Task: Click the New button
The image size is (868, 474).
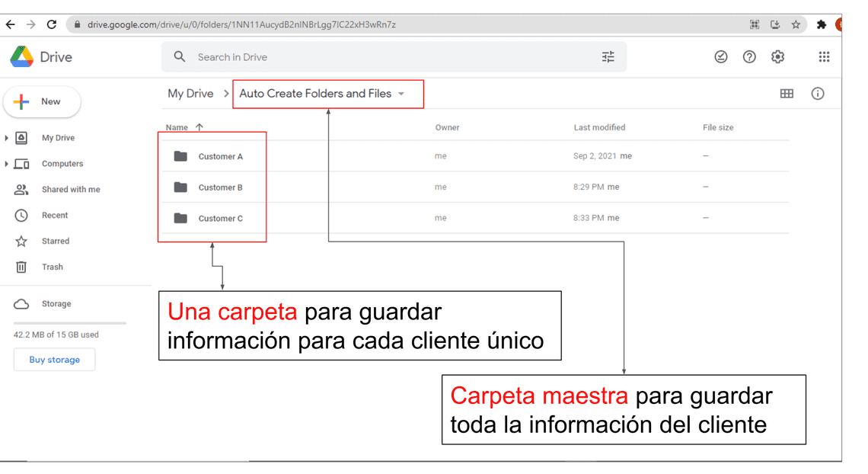Action: pos(42,102)
